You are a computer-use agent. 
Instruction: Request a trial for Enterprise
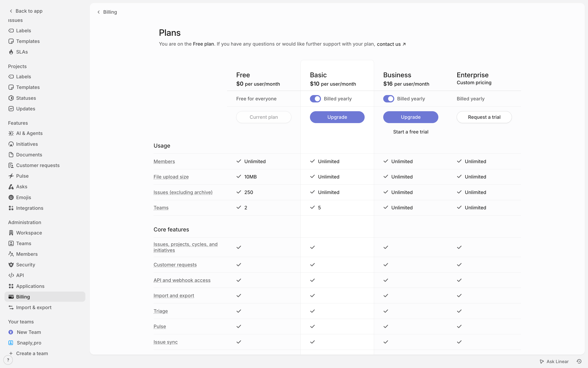click(x=484, y=117)
